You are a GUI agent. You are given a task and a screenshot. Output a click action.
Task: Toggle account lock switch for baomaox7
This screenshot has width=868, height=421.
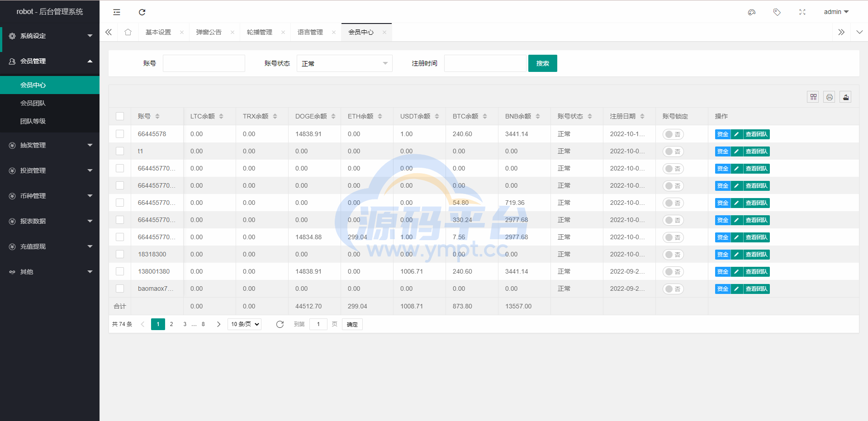673,289
